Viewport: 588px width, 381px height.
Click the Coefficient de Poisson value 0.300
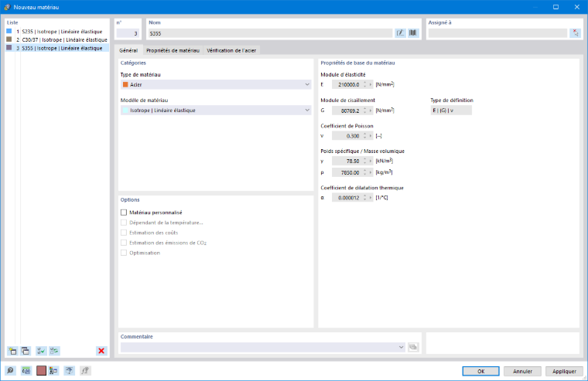[347, 136]
